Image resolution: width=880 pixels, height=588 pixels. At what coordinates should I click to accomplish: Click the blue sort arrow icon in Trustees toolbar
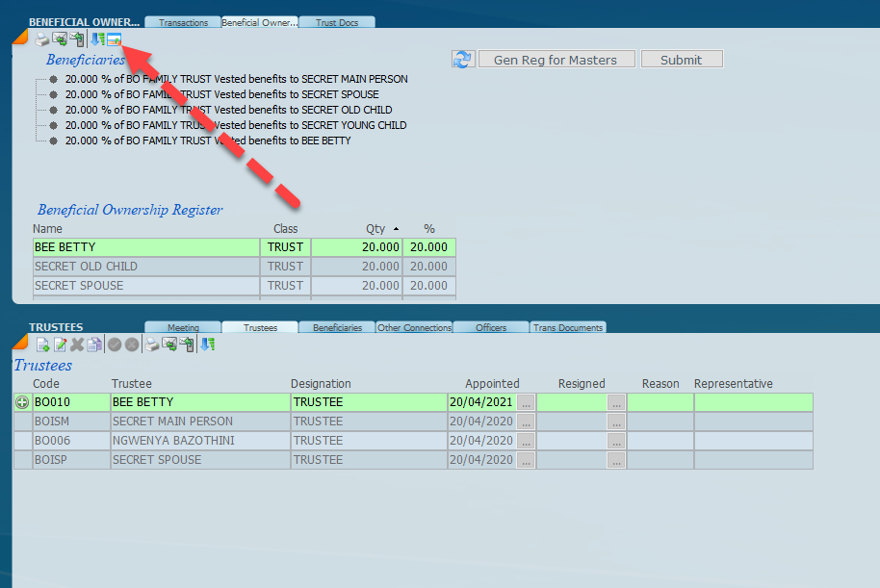point(208,345)
